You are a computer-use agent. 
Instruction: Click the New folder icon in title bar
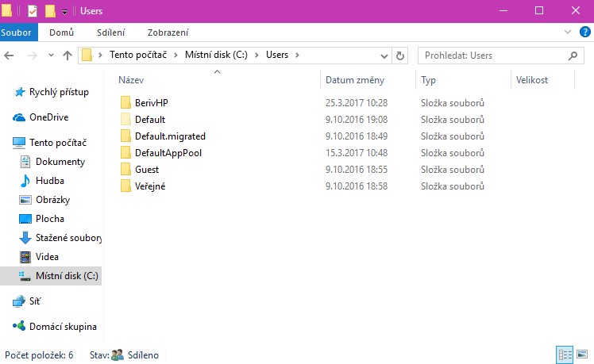[50, 10]
